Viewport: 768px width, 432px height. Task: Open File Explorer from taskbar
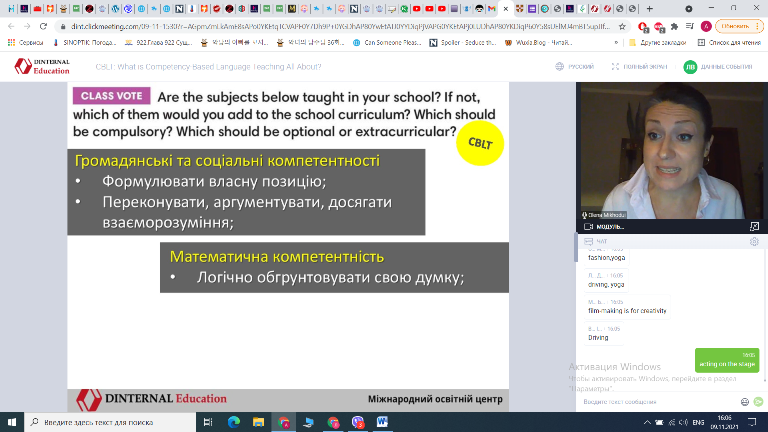tap(258, 422)
